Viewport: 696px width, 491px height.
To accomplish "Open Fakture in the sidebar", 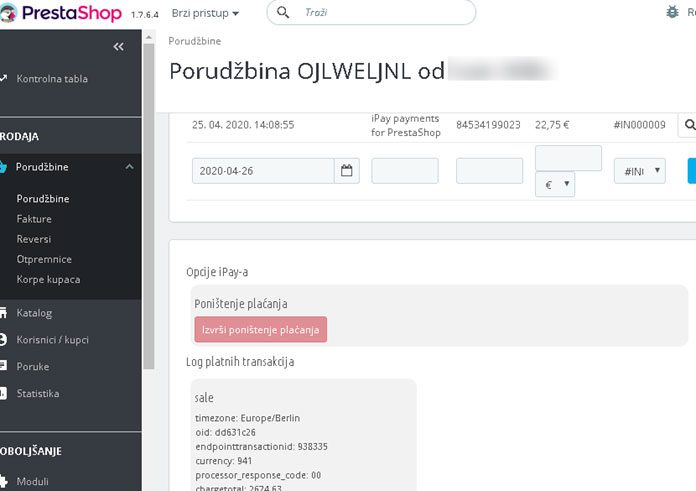I will [x=34, y=219].
